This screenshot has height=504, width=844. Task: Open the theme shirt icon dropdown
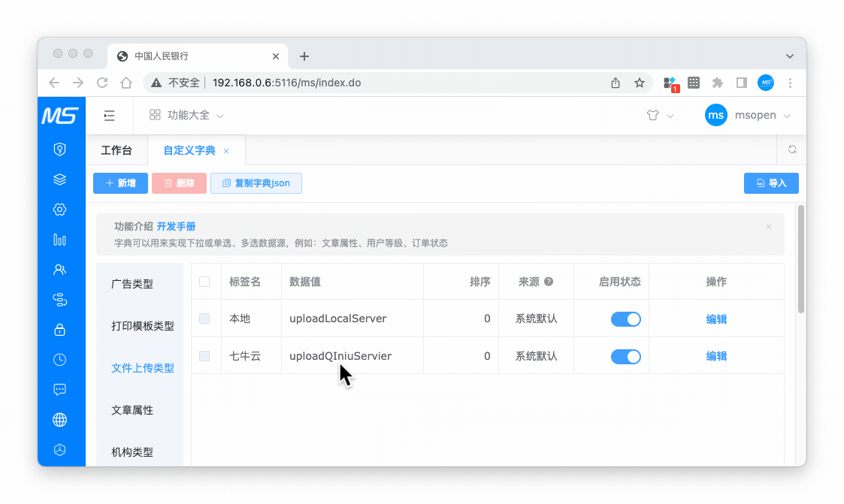point(659,116)
